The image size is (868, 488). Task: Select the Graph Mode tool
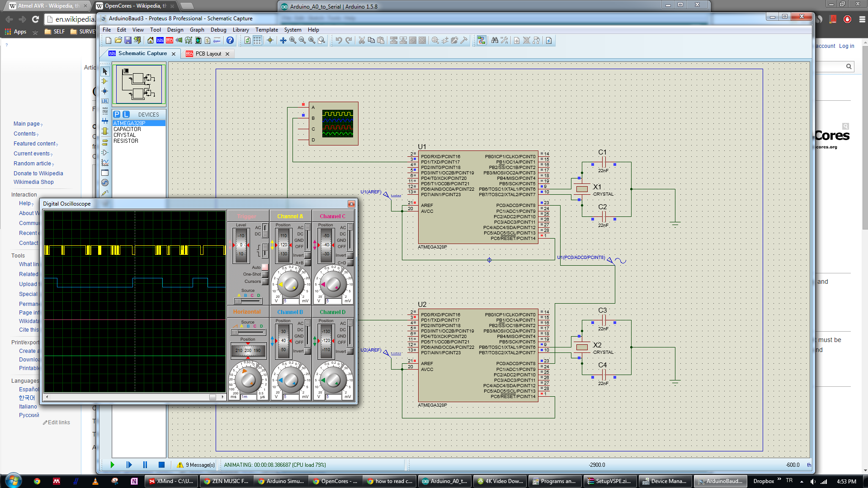click(x=105, y=163)
